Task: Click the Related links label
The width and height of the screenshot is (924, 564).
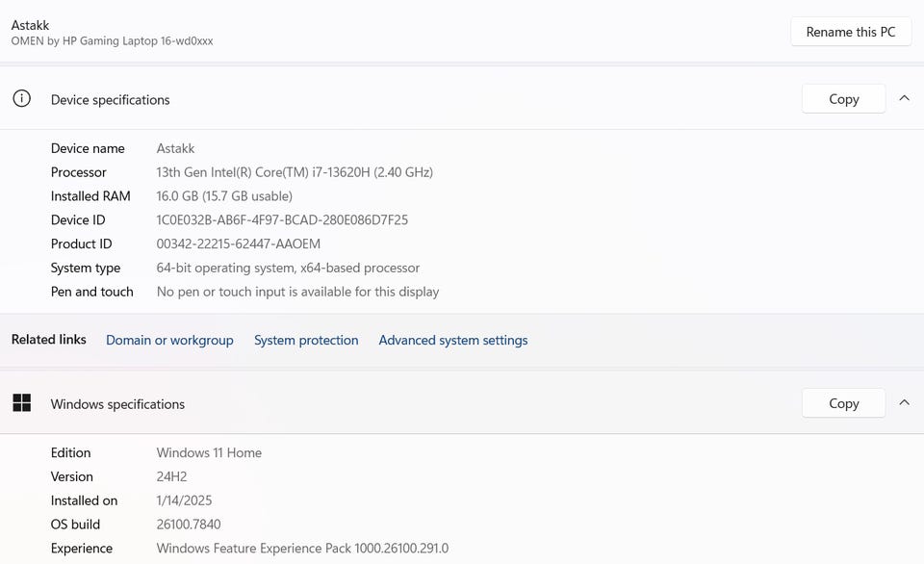Action: (x=48, y=340)
